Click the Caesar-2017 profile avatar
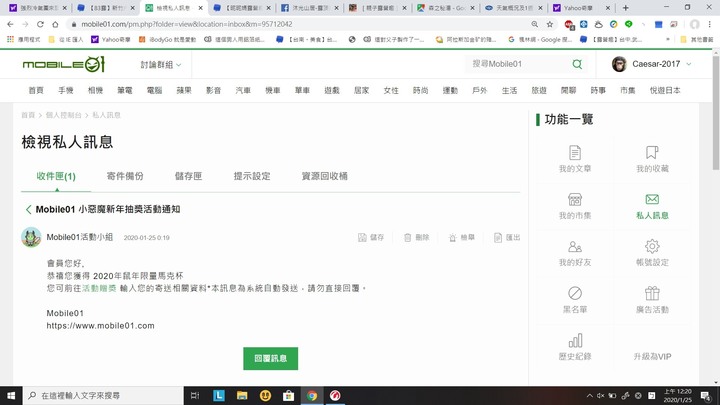This screenshot has height=405, width=720. pyautogui.click(x=619, y=64)
